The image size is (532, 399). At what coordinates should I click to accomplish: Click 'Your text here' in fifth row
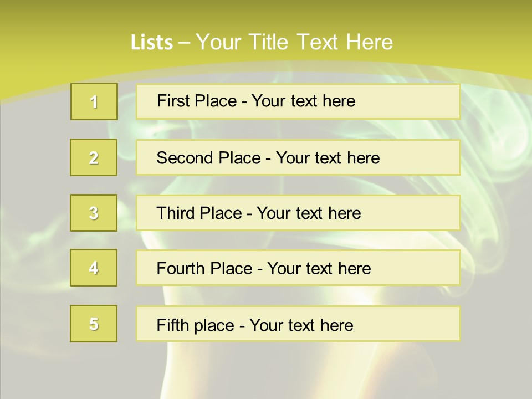(301, 325)
